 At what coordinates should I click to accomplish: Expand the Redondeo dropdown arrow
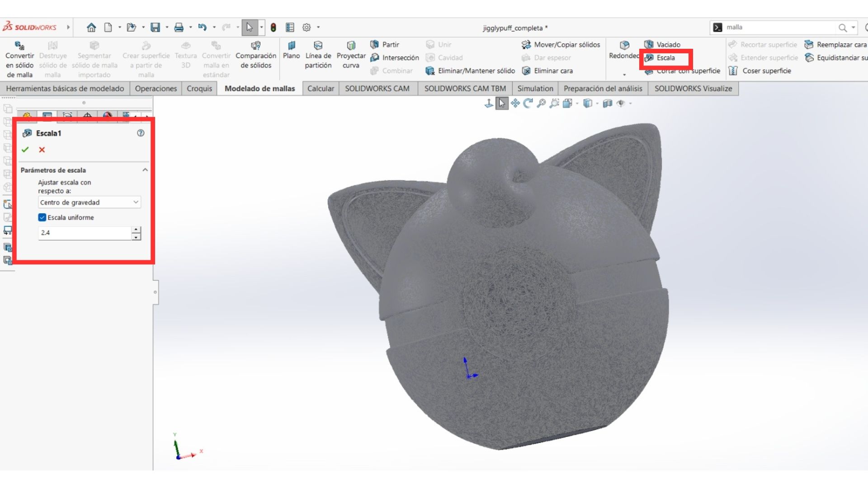(624, 75)
